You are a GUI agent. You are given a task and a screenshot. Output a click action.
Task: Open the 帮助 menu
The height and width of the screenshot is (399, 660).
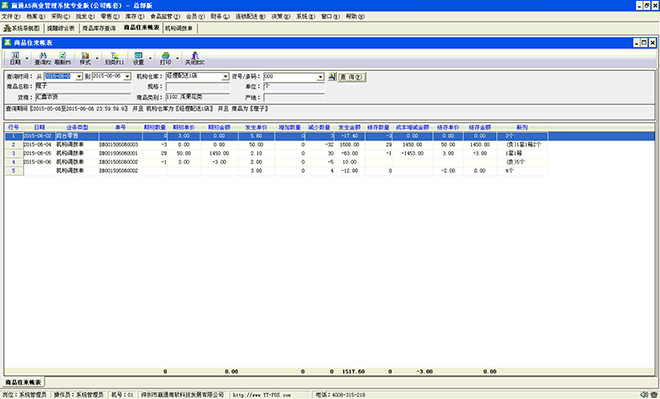[355, 16]
